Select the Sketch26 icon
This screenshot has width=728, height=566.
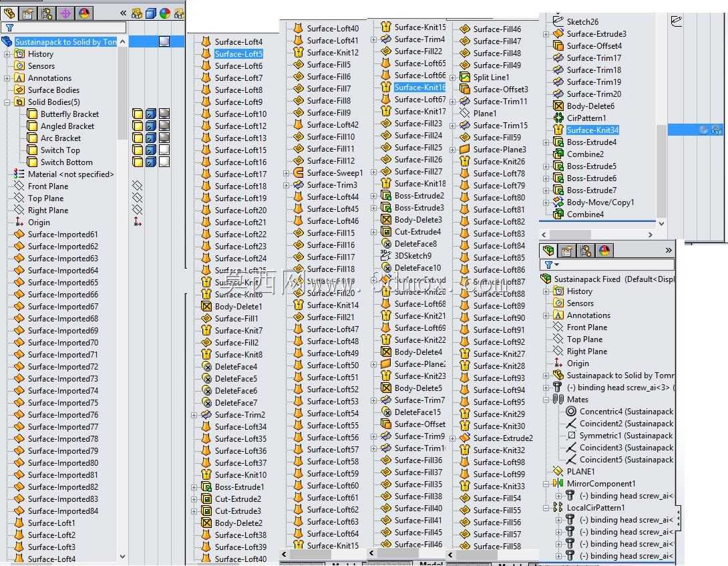(x=558, y=21)
